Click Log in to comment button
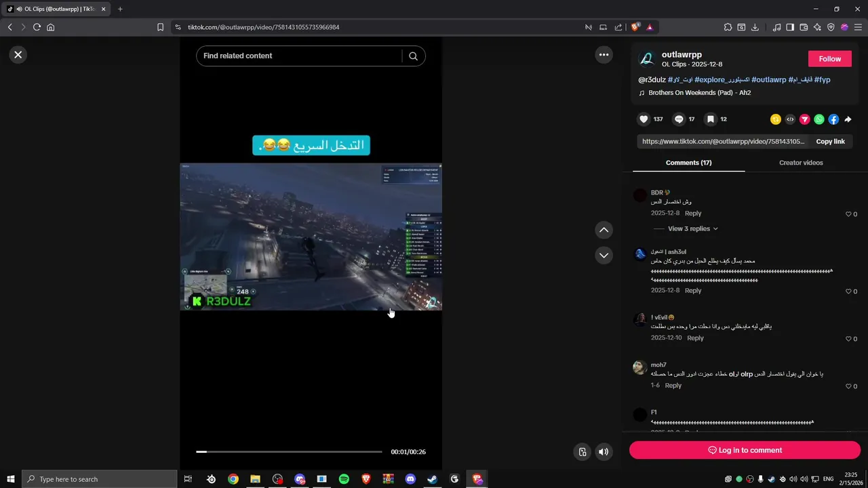This screenshot has height=488, width=868. coord(745,450)
